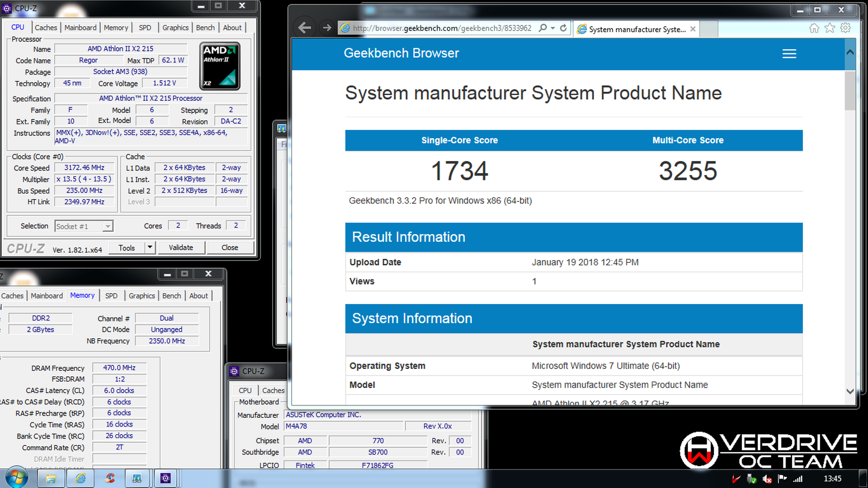This screenshot has height=488, width=868.
Task: Click the AMD Athlon II processor logo
Action: [220, 66]
